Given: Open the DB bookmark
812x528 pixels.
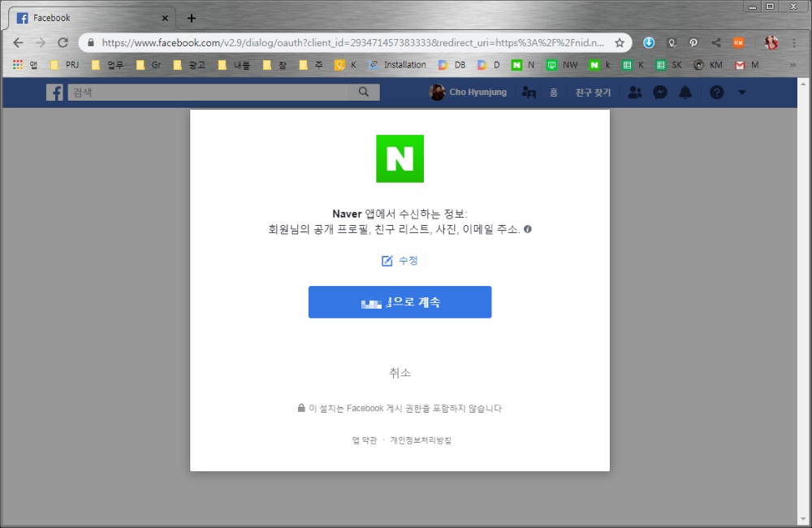Looking at the screenshot, I should point(451,65).
